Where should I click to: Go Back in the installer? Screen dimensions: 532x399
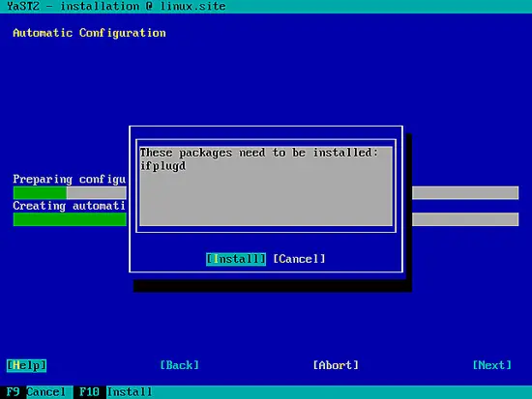[179, 365]
